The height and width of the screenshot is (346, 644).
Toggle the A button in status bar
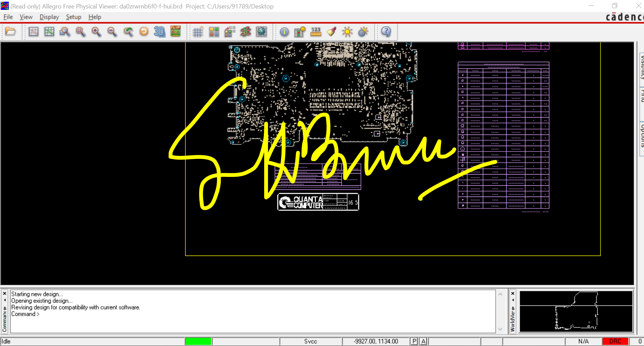coord(424,341)
